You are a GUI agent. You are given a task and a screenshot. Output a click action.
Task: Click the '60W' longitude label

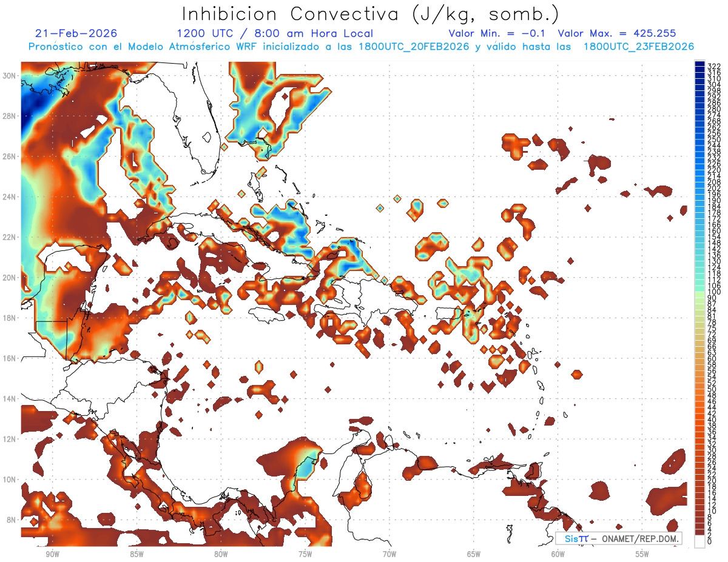pos(558,554)
